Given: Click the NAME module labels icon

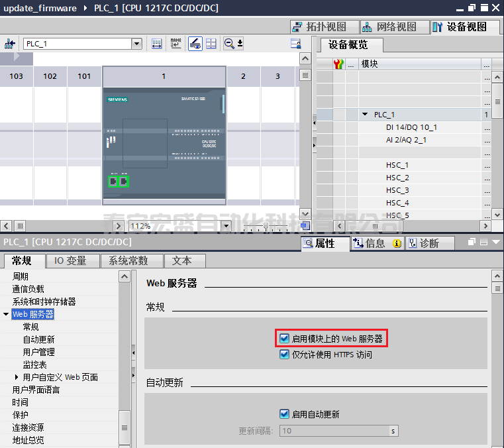Looking at the screenshot, I should [176, 44].
